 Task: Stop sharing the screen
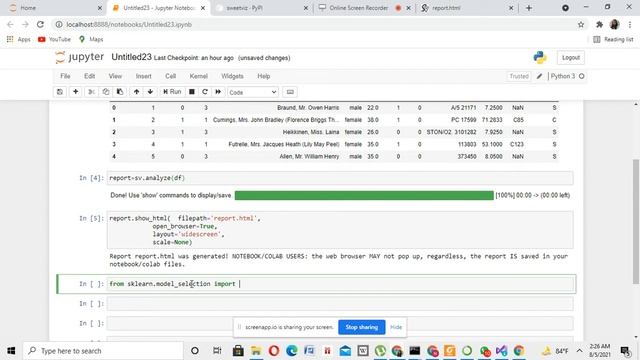pyautogui.click(x=362, y=327)
